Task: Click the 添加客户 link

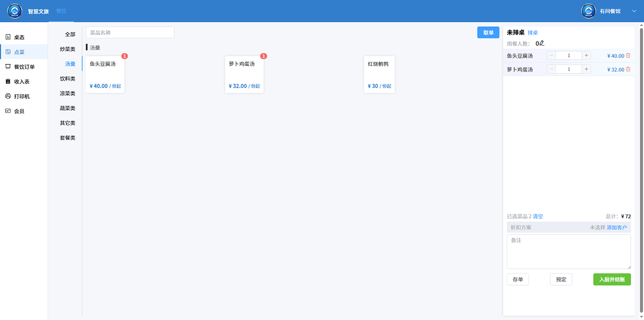Action: (617, 227)
